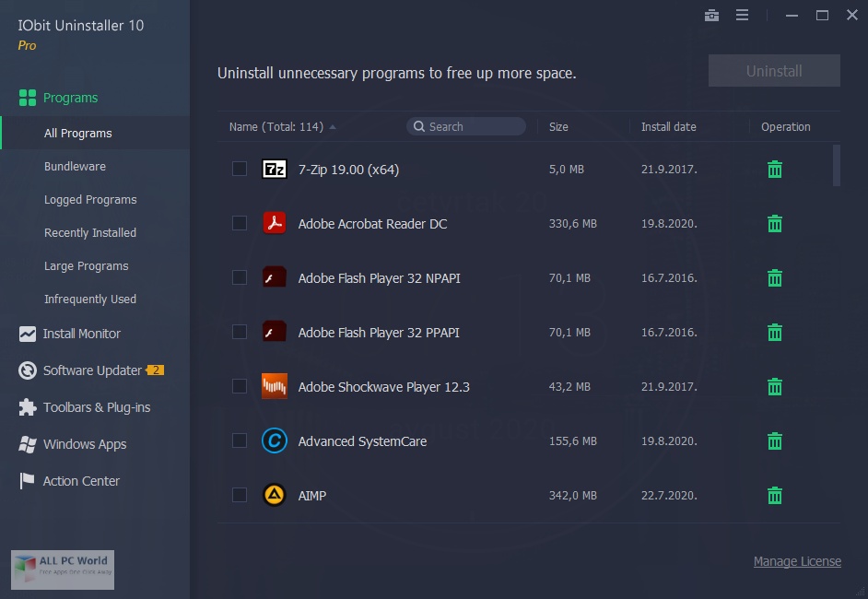
Task: Sort by Name column arrow
Action: tap(332, 127)
